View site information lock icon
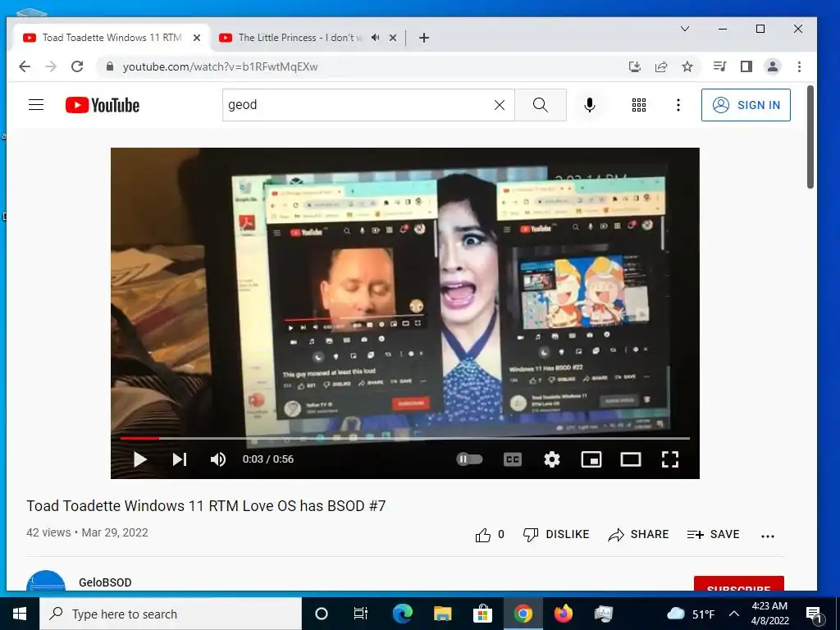 click(110, 66)
